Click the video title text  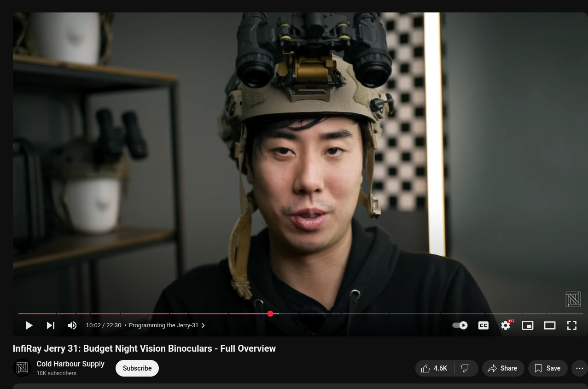(x=144, y=348)
